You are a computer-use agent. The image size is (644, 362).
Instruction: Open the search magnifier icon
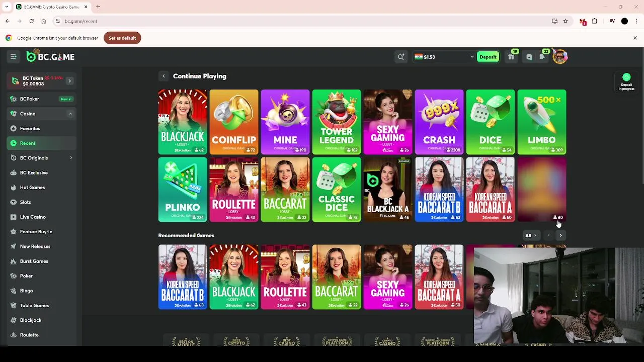point(401,57)
